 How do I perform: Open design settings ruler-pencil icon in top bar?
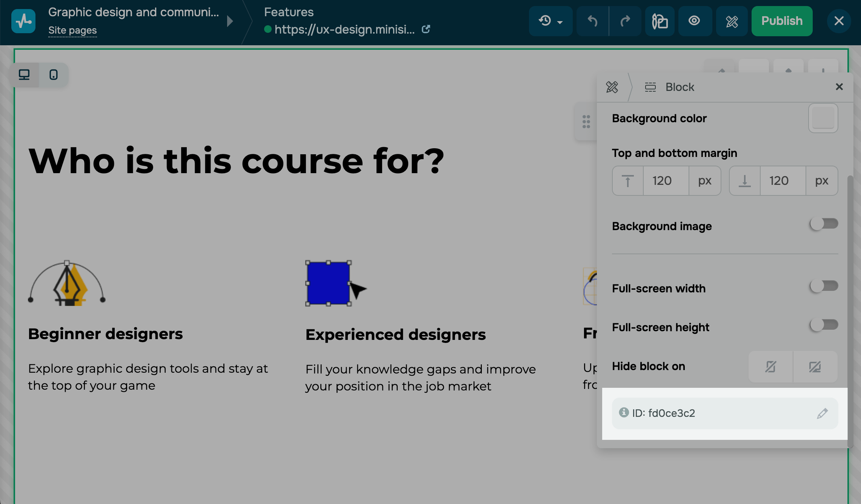tap(732, 21)
